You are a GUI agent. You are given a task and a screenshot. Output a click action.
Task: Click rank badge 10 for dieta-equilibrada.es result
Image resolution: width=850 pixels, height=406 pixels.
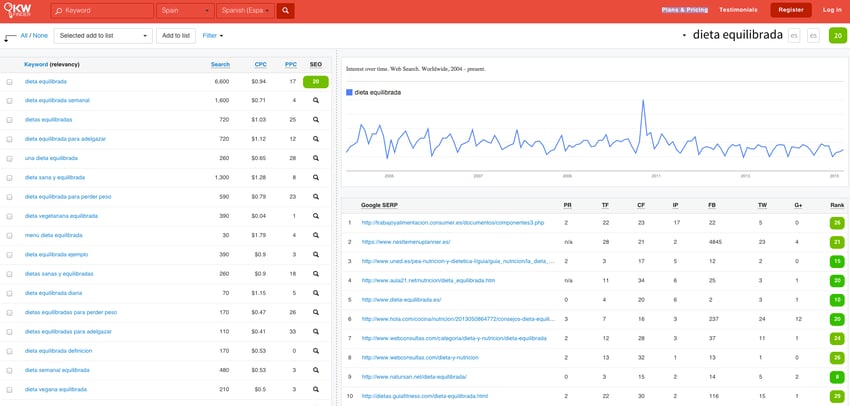[838, 300]
